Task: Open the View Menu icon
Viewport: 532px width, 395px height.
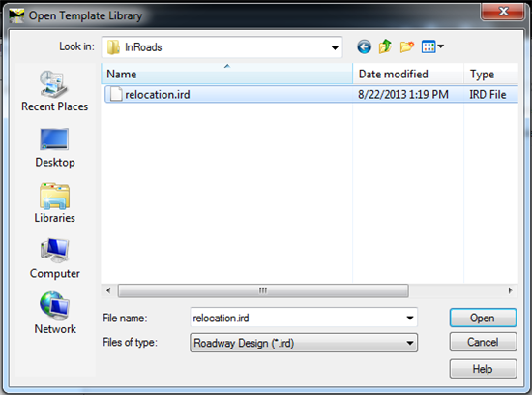Action: tap(432, 46)
